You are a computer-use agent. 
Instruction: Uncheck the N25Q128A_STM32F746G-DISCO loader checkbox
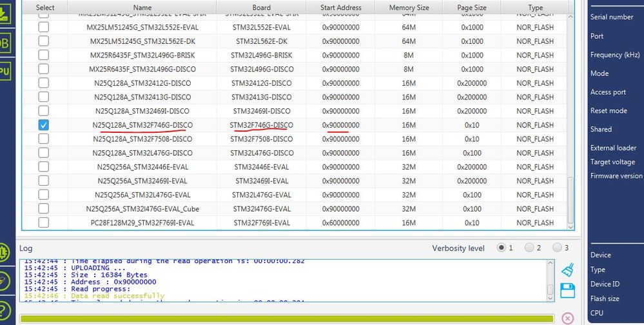pos(43,125)
